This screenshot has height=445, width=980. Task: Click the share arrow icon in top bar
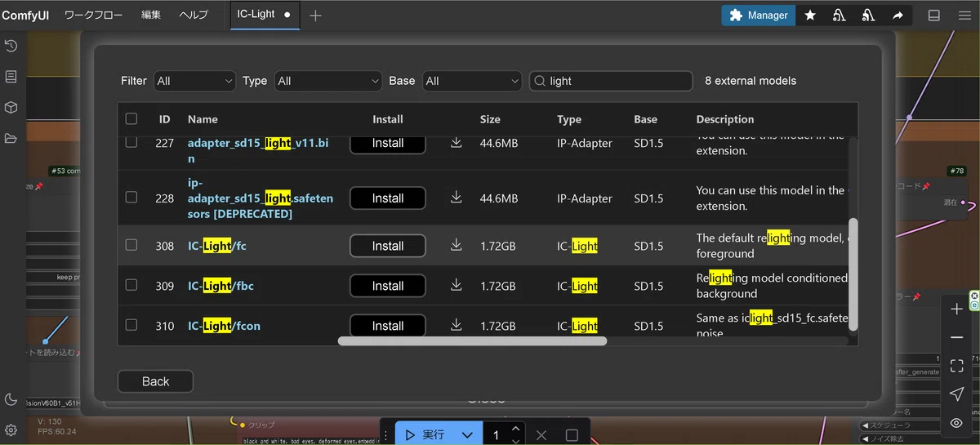[x=898, y=16]
